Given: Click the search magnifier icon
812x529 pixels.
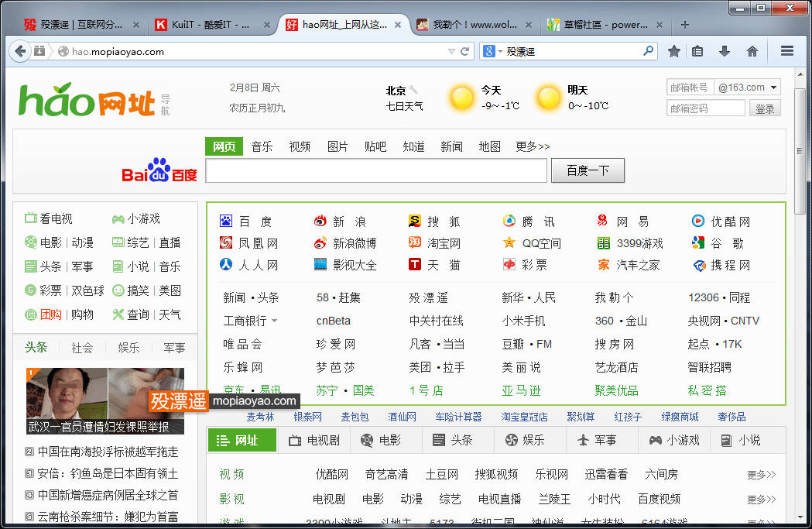Looking at the screenshot, I should 648,51.
